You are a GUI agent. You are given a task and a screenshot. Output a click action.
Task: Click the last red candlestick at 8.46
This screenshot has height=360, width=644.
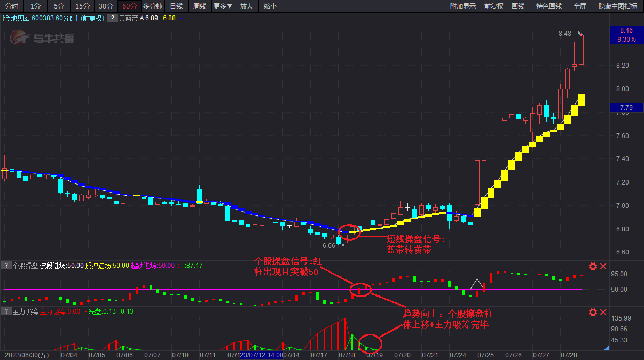click(x=581, y=50)
